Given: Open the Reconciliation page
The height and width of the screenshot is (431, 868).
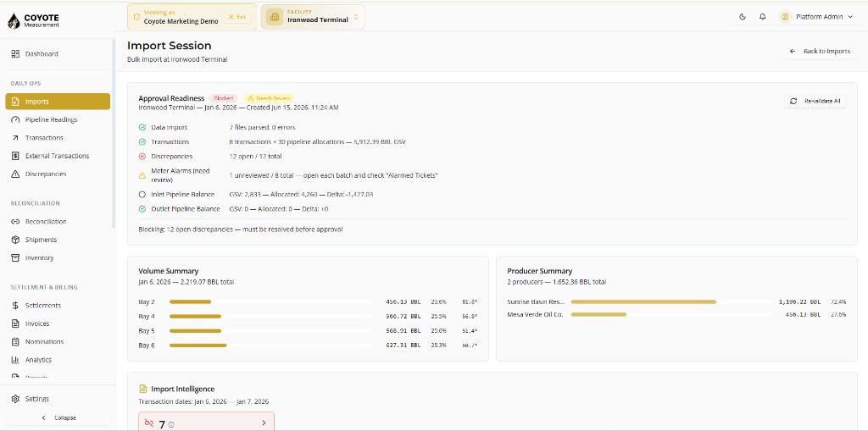Looking at the screenshot, I should (x=58, y=221).
